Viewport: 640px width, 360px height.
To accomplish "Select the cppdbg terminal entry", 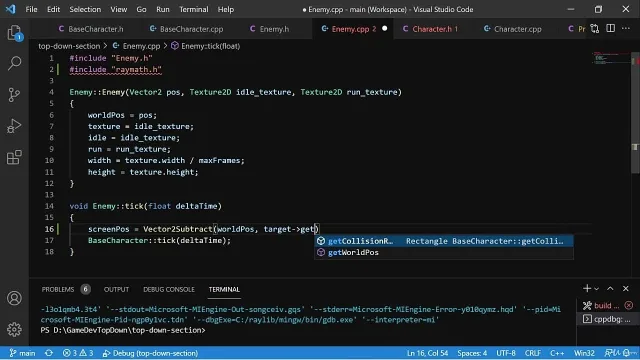I will click(x=607, y=319).
